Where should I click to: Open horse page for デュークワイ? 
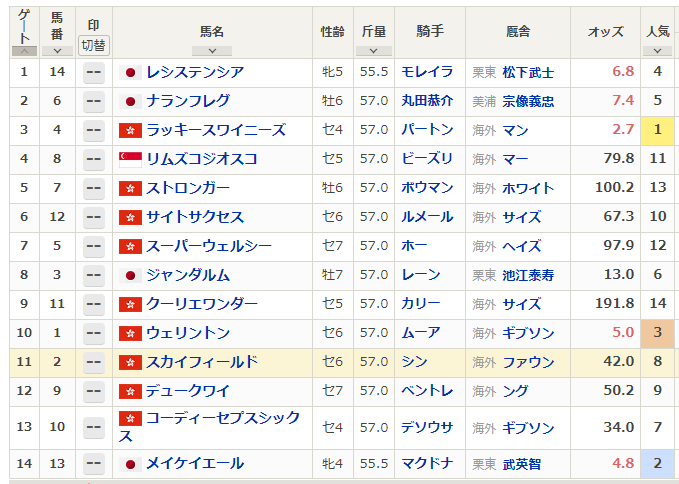188,391
